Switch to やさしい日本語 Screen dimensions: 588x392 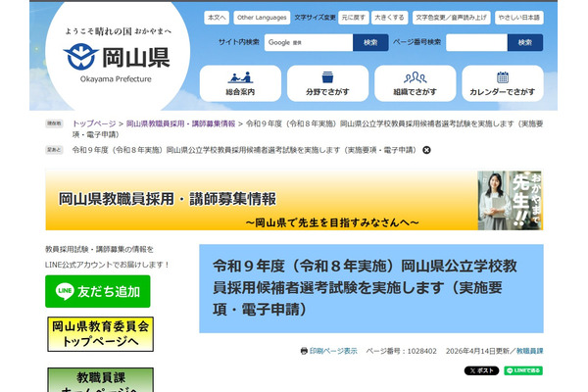point(519,18)
